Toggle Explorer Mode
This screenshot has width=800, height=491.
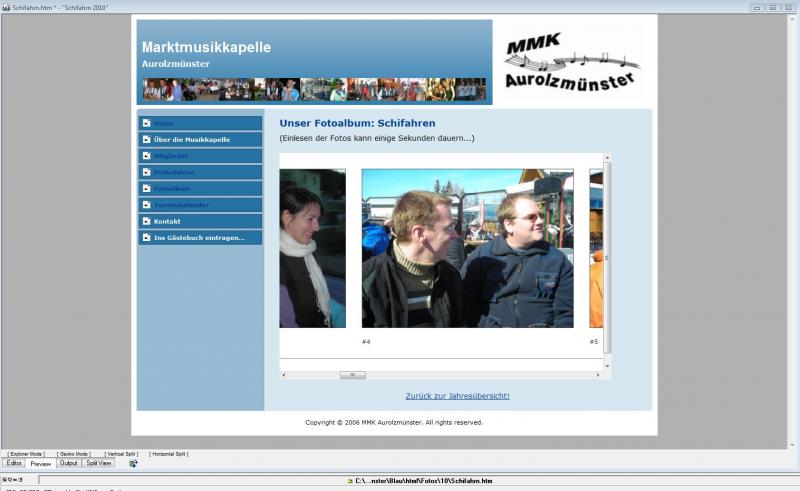coord(25,454)
